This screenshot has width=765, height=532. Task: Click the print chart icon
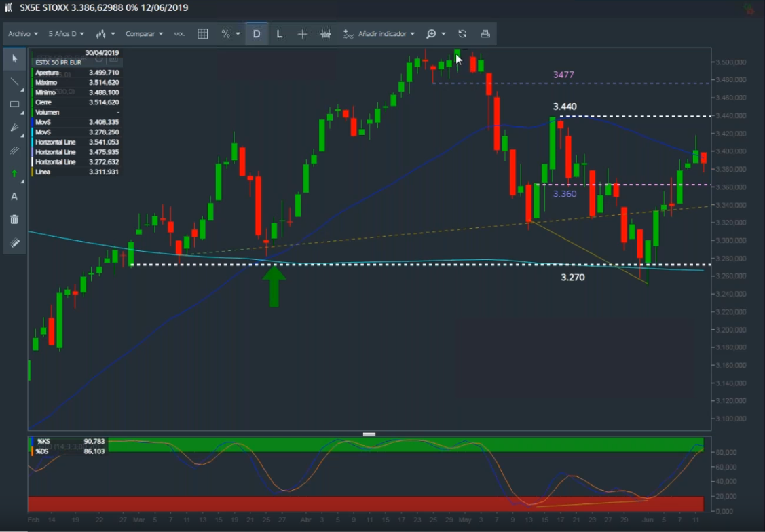point(485,34)
